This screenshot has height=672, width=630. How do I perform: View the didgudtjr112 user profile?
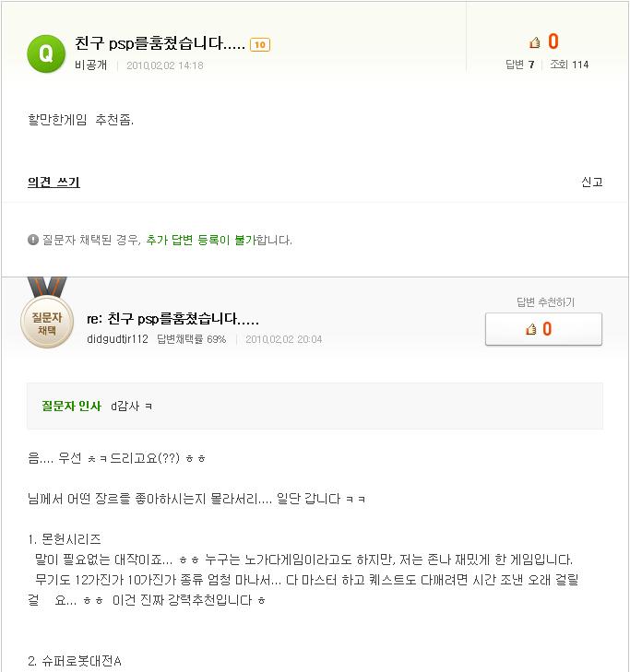pyautogui.click(x=117, y=339)
